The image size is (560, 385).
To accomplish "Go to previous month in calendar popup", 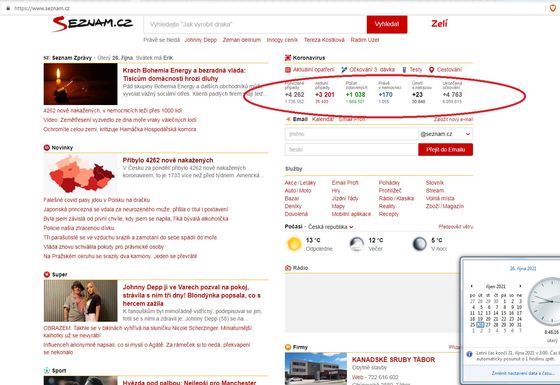I will (x=472, y=286).
